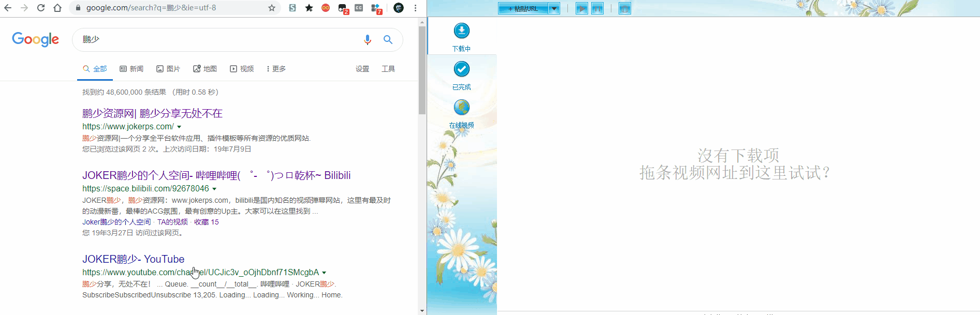
Task: Open 工具 search tools
Action: point(388,69)
